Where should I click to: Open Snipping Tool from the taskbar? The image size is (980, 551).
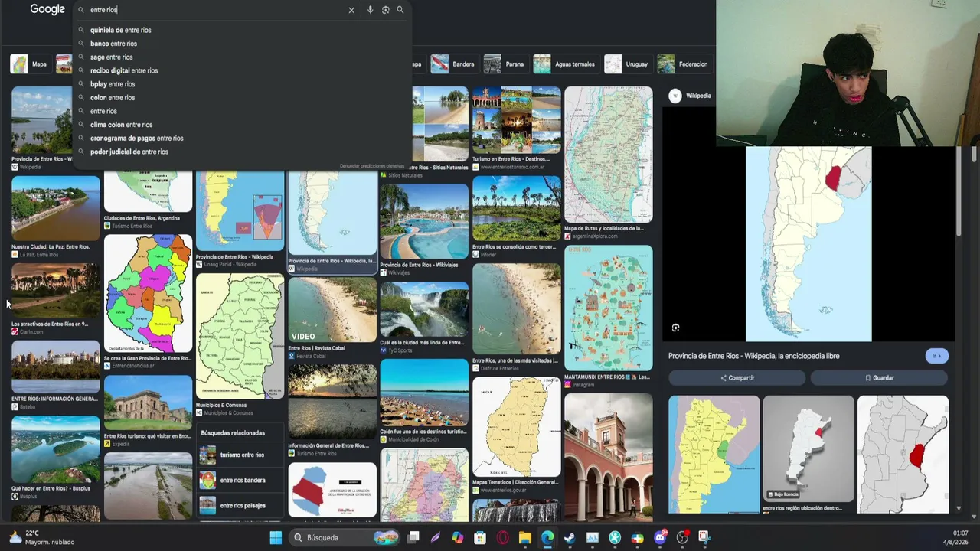click(x=704, y=537)
